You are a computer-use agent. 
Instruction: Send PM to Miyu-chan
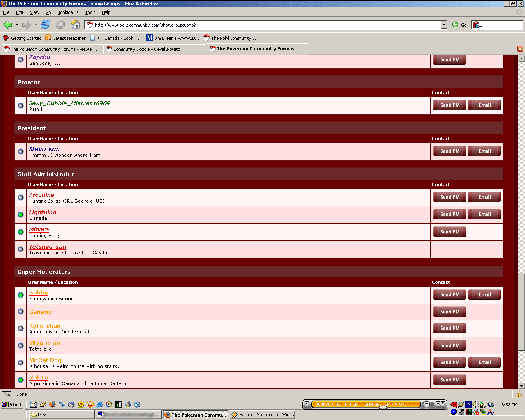coord(450,345)
